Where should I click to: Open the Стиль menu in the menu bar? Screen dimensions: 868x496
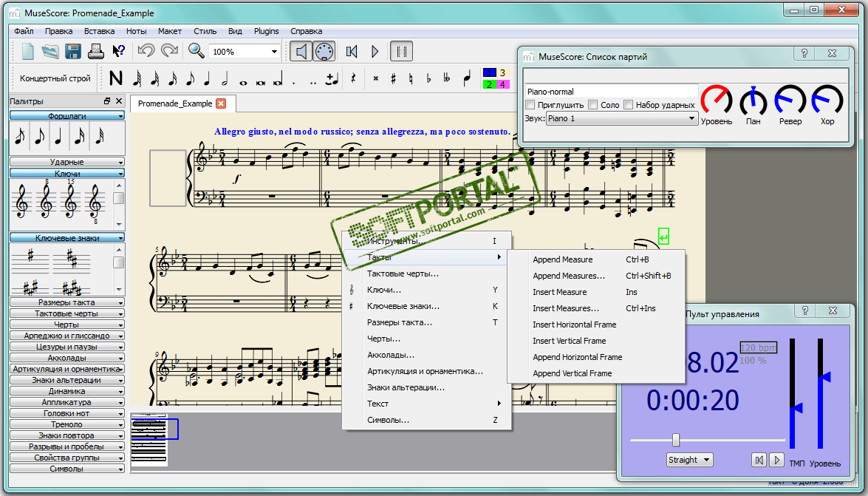point(205,31)
